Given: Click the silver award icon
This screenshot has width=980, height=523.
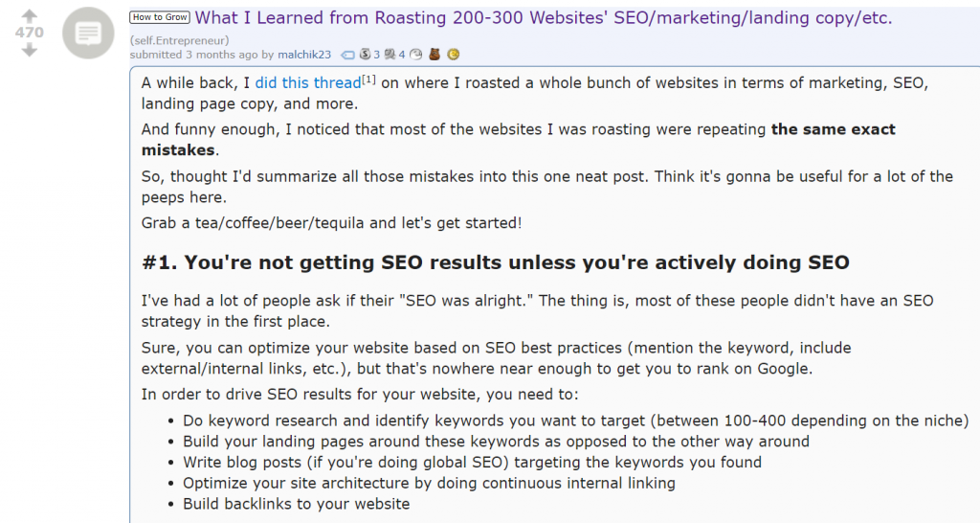Looking at the screenshot, I should click(x=365, y=55).
